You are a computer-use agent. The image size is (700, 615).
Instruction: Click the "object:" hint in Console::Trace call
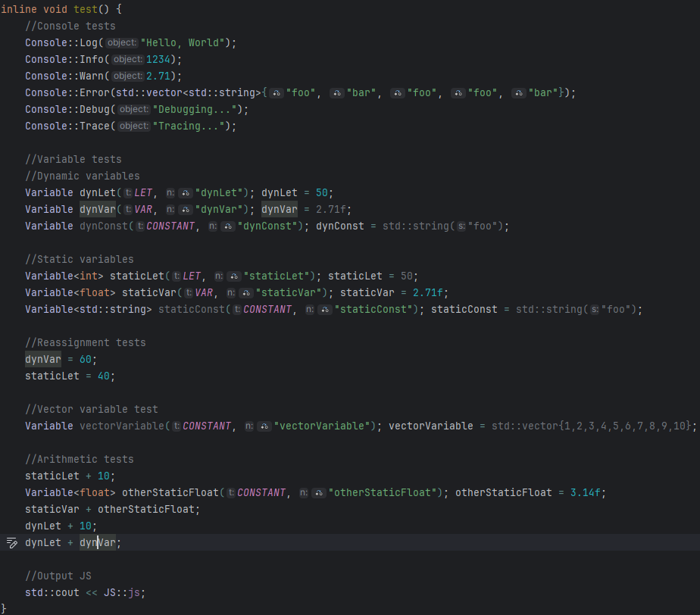[134, 126]
